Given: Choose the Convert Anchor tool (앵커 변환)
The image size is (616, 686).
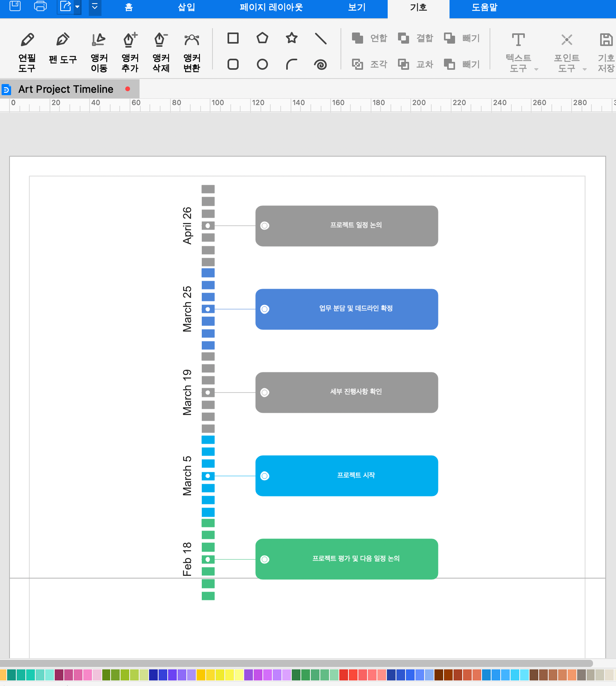Looking at the screenshot, I should 192,52.
